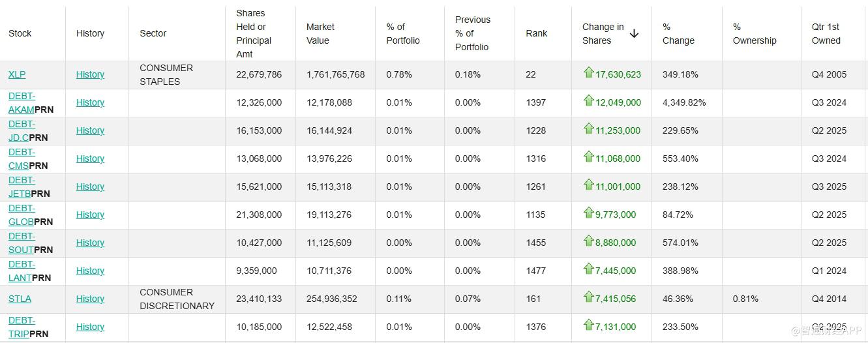Click the green arrow beside 9,773,000
868x343 pixels.
coord(589,213)
